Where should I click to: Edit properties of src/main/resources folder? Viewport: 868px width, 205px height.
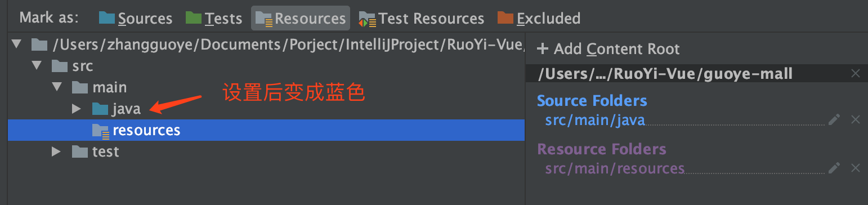[834, 168]
